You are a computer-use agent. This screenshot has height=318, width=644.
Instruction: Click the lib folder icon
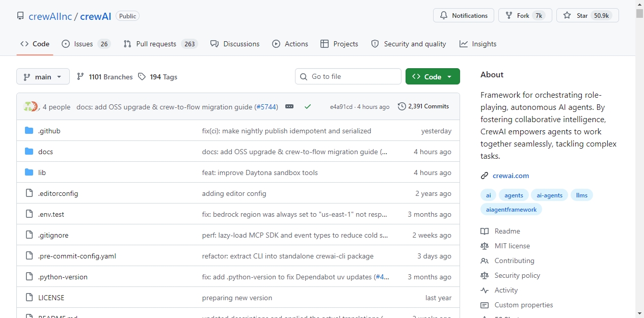click(x=29, y=172)
